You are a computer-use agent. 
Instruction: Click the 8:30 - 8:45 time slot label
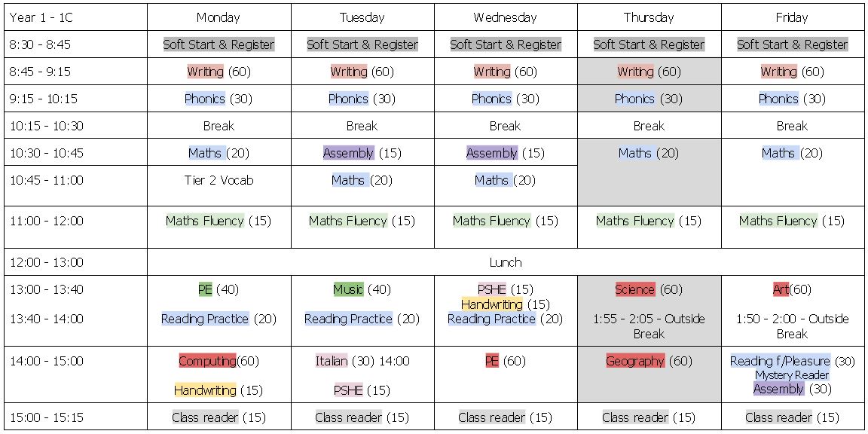(40, 44)
